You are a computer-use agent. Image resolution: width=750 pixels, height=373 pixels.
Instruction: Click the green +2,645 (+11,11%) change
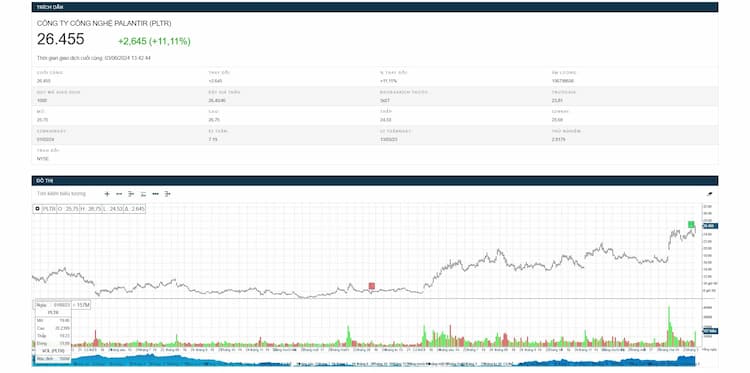click(154, 42)
